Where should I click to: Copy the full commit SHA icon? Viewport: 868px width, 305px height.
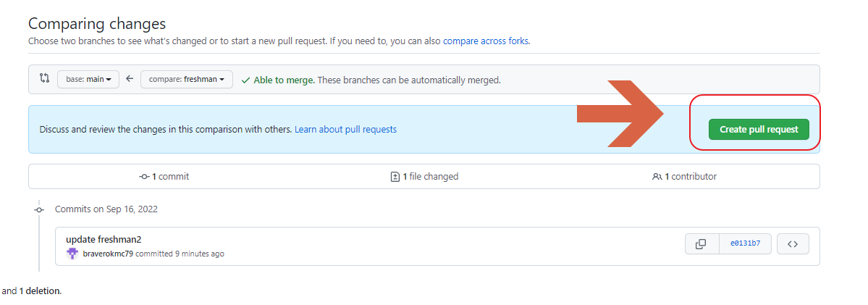701,244
